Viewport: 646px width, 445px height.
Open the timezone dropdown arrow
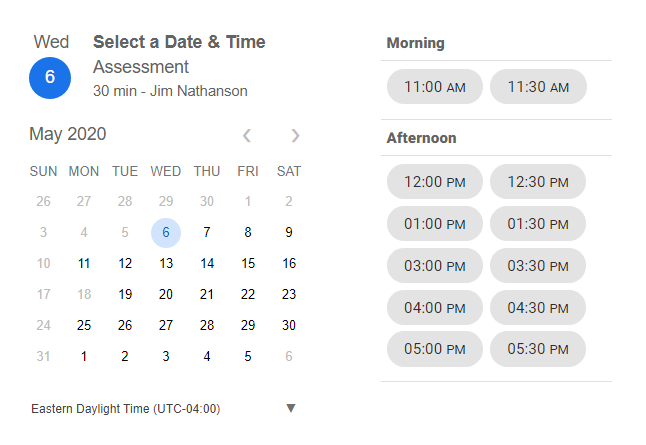(x=291, y=408)
